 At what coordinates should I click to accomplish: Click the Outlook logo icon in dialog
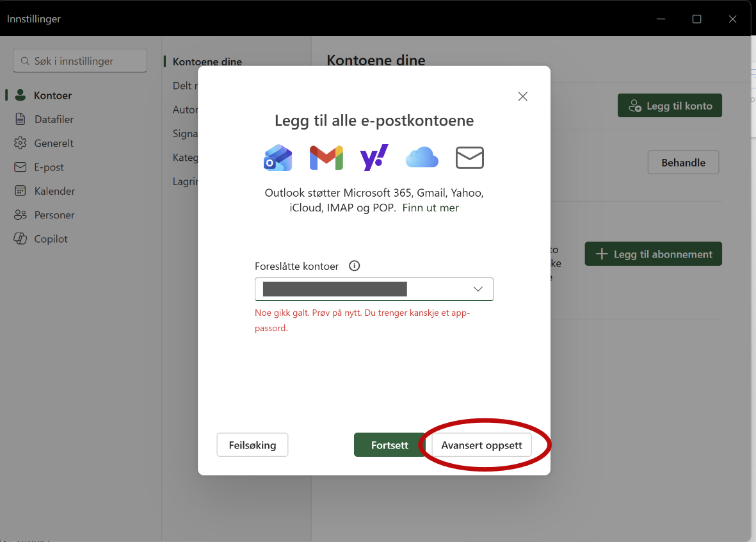278,158
